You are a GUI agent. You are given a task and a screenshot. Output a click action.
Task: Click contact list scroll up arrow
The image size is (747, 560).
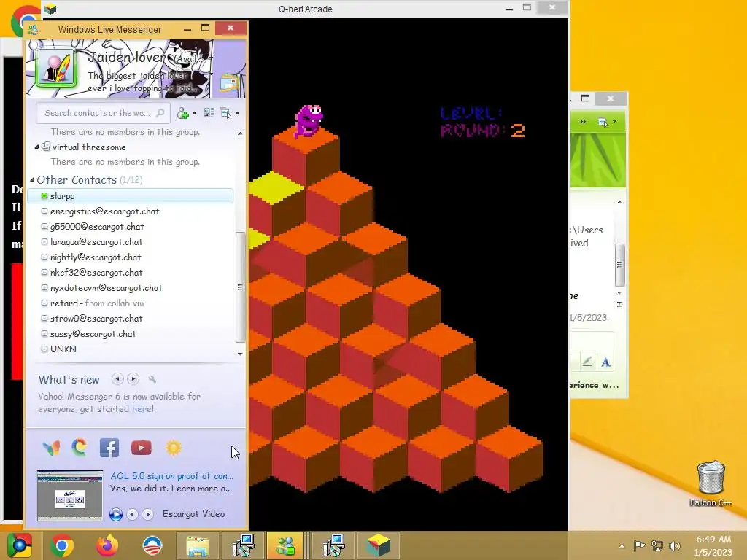(240, 134)
